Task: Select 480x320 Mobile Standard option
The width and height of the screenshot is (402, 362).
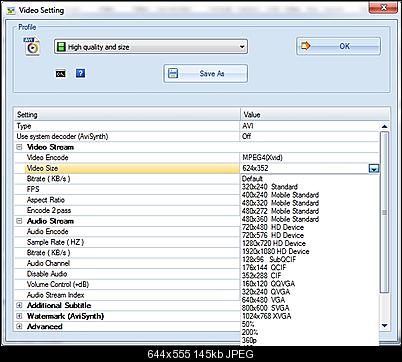Action: [280, 203]
